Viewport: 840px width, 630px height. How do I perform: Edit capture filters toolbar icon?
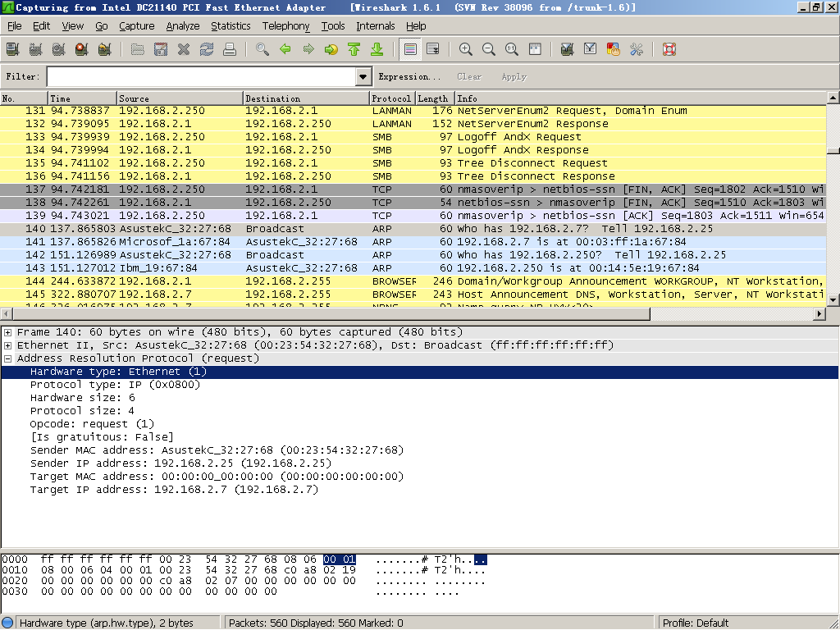pos(568,49)
